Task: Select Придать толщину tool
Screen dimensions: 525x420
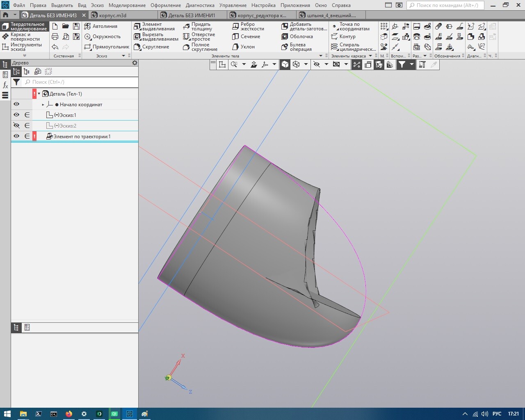Action: (198, 27)
